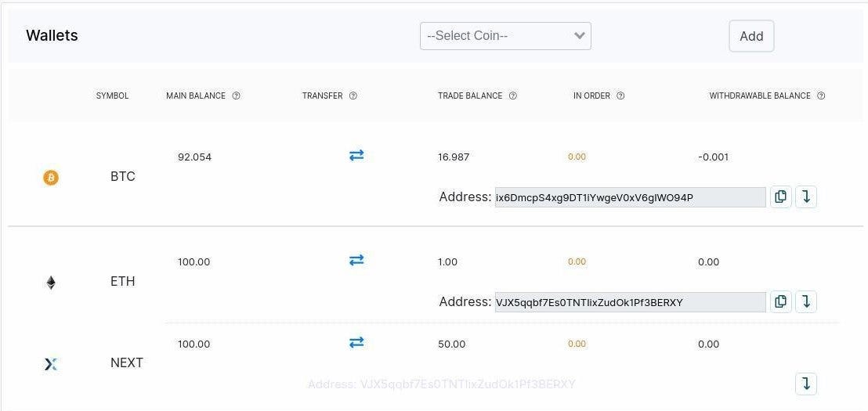Click the BTC address field

(630, 197)
